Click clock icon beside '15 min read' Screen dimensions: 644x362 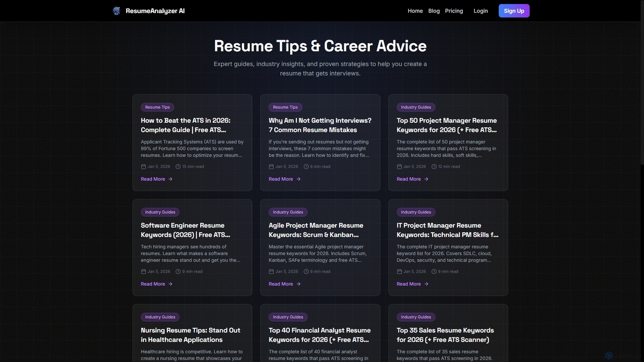(178, 166)
